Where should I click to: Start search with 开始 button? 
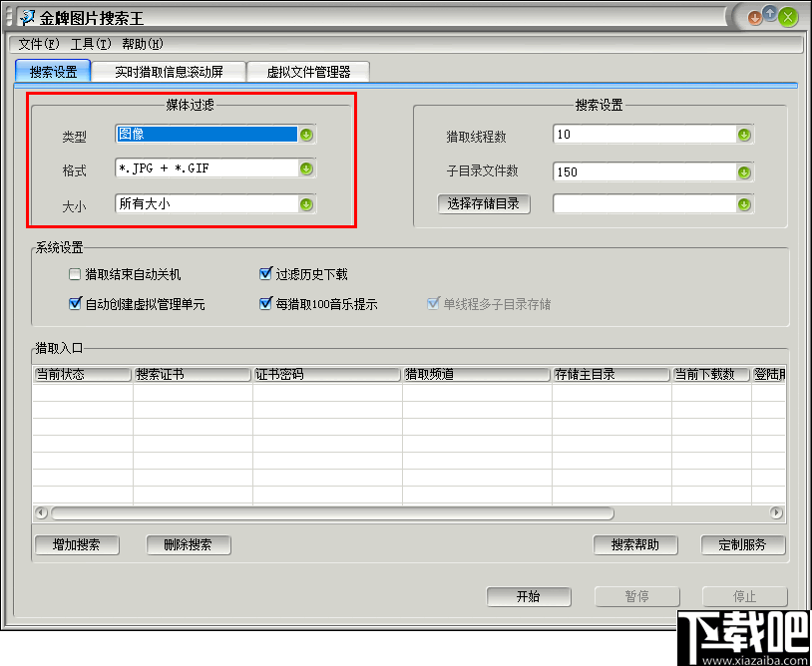click(529, 596)
